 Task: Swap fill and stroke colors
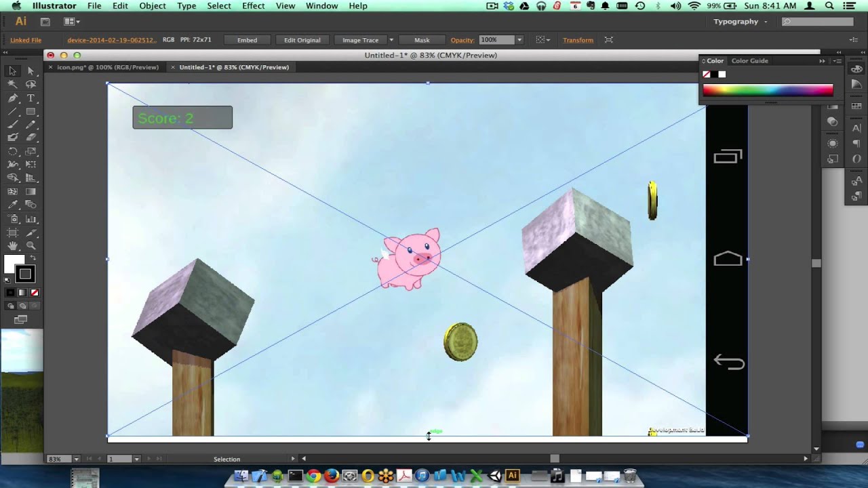(x=34, y=259)
